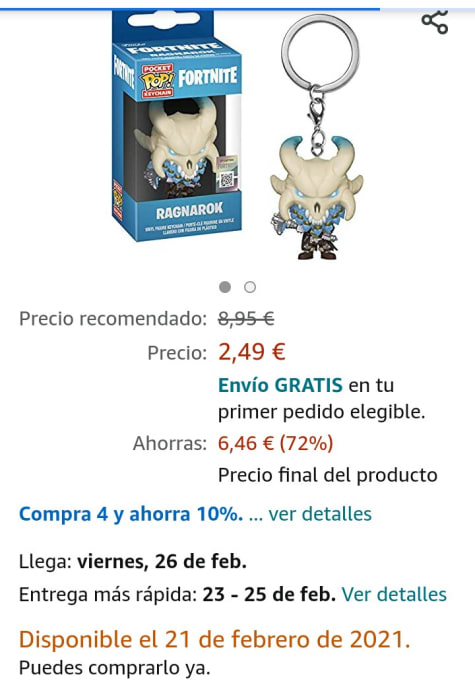The height and width of the screenshot is (683, 475).
Task: Click the crossed-out 8,95 € price
Action: (x=246, y=319)
